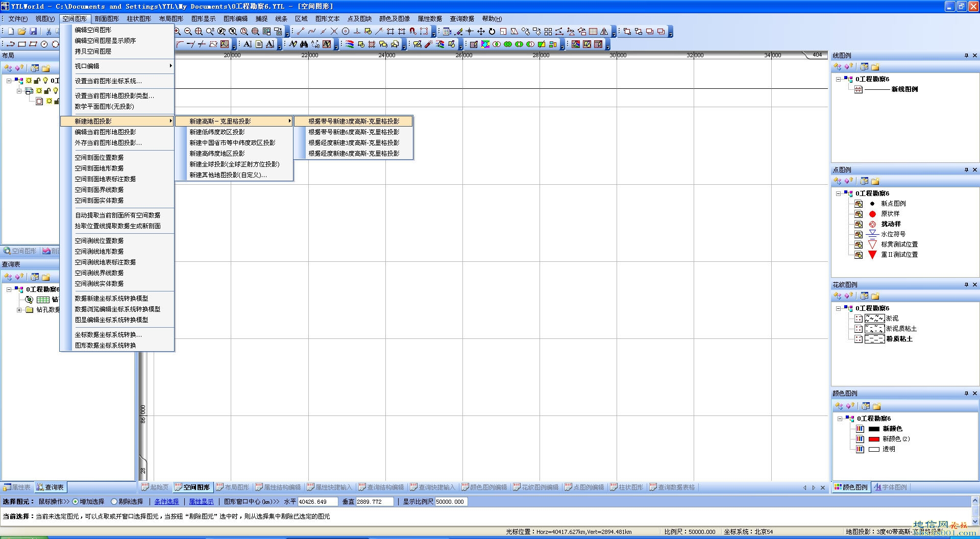The width and height of the screenshot is (980, 539).
Task: Toggle the lock icon on second layout row
Action: [x=47, y=91]
